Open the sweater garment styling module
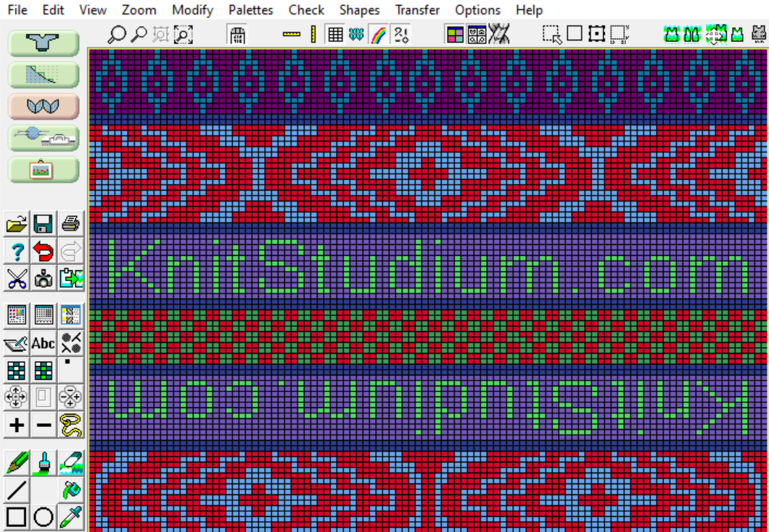769x532 pixels. point(44,43)
